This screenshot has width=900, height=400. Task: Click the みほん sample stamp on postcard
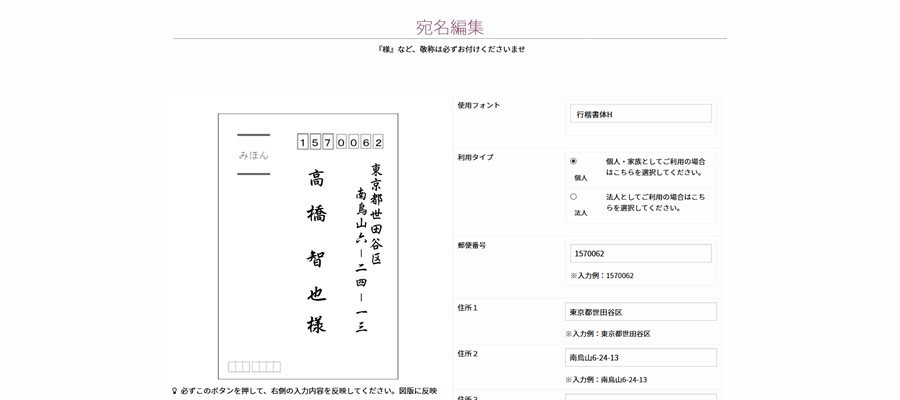click(x=254, y=155)
